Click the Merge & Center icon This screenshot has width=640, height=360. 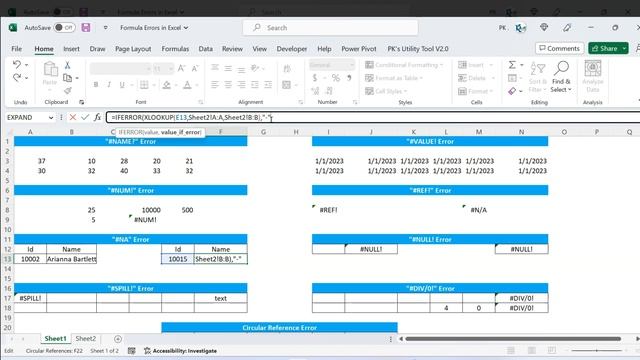coord(287,84)
